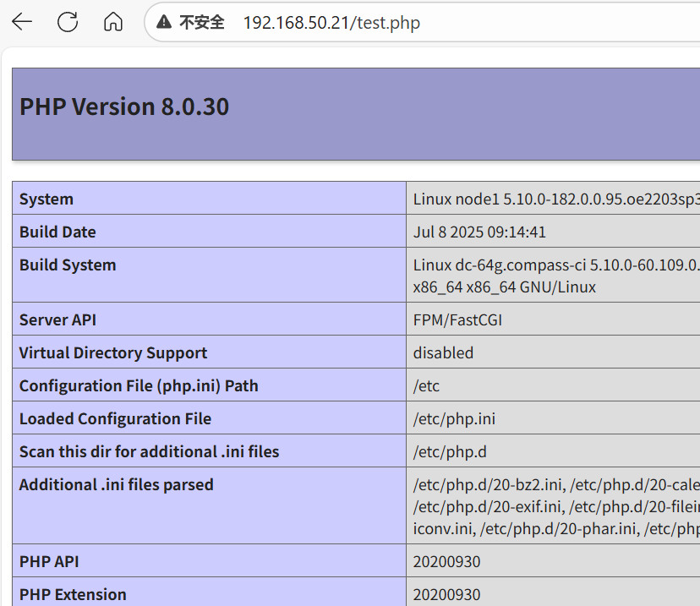Click the /etc/php.d/20-bz2.ini entry line
700x606 pixels.
[x=556, y=484]
